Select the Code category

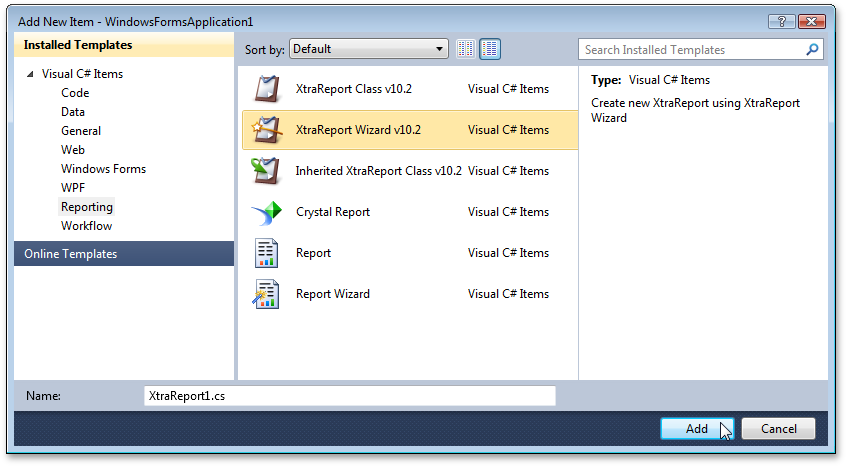pyautogui.click(x=75, y=93)
